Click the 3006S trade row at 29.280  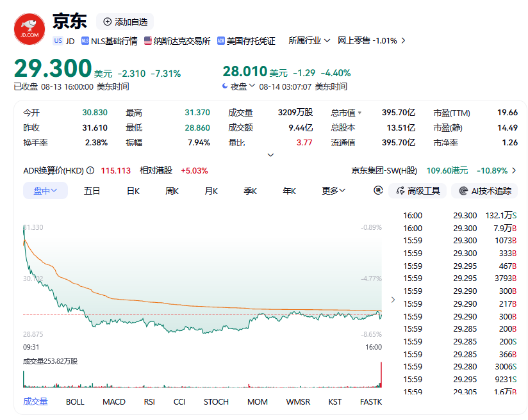460,366
